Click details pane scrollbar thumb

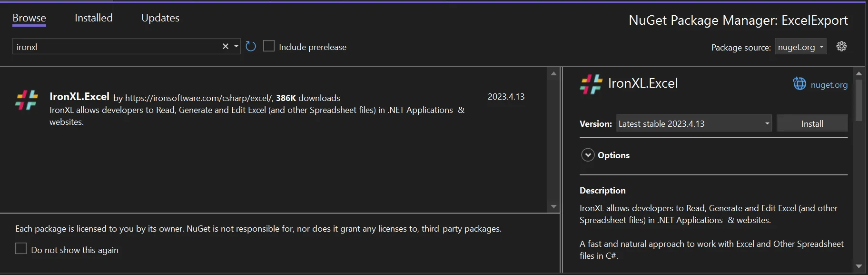click(858, 100)
